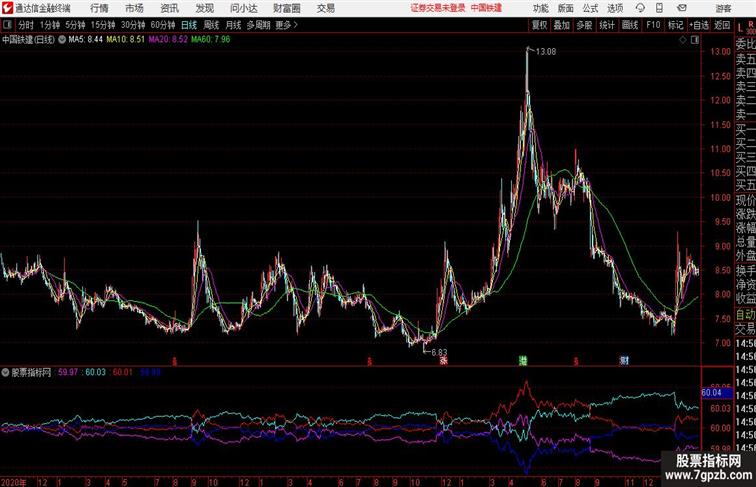
Task: Open the 发现 menu
Action: 204,8
